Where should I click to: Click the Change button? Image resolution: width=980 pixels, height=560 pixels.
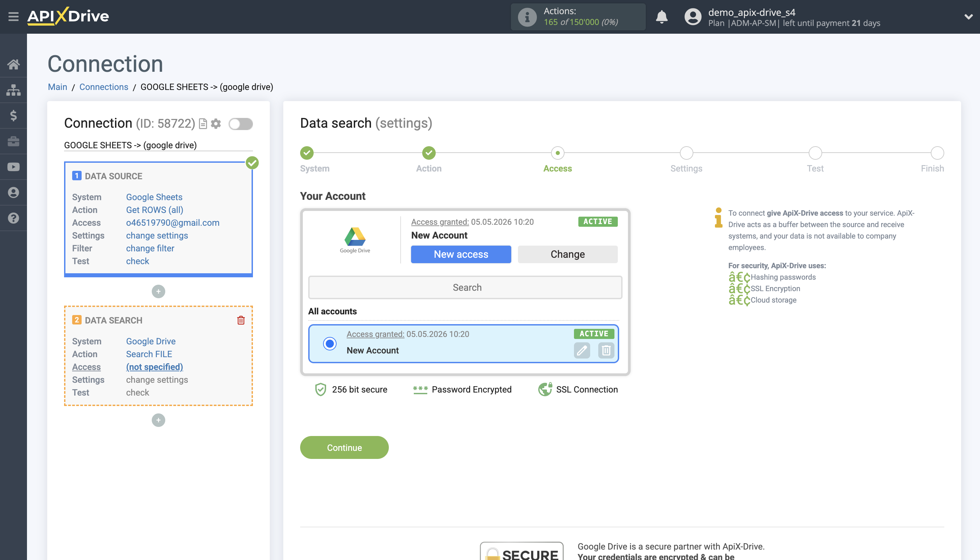coord(568,254)
